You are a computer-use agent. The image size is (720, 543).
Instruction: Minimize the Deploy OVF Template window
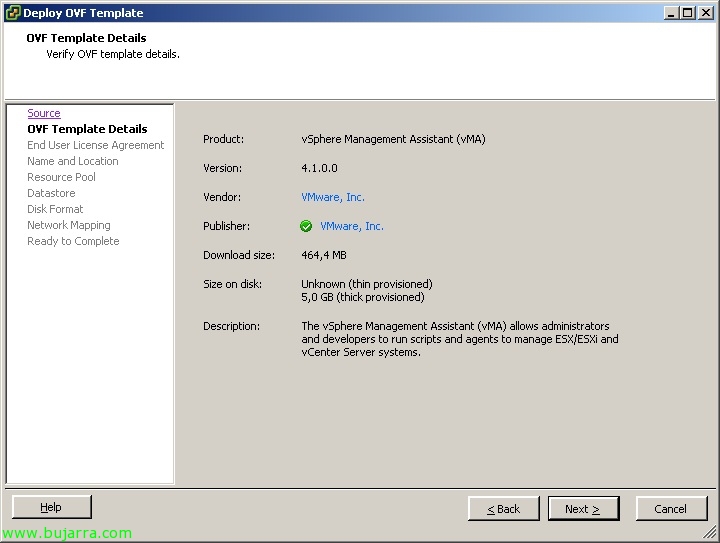pyautogui.click(x=671, y=13)
